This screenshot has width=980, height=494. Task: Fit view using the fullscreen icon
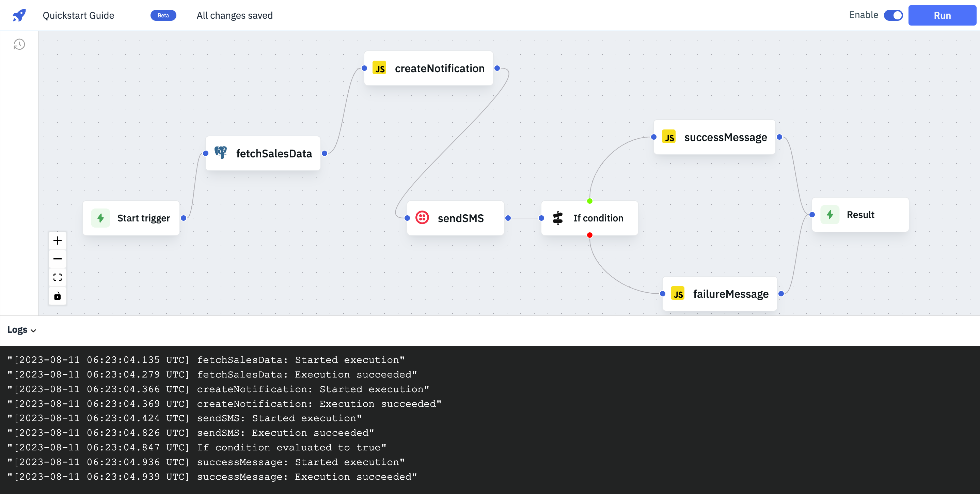pyautogui.click(x=58, y=277)
